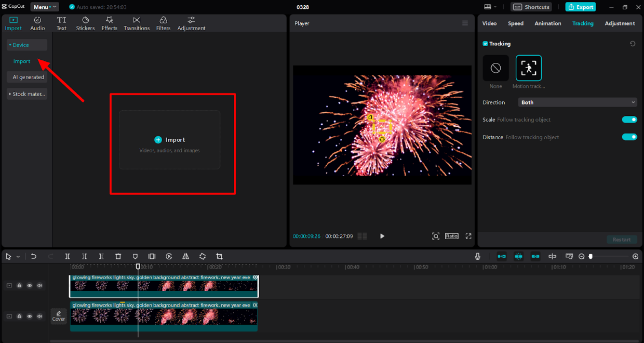644x343 pixels.
Task: Select the Motion tracking option
Action: pyautogui.click(x=528, y=68)
